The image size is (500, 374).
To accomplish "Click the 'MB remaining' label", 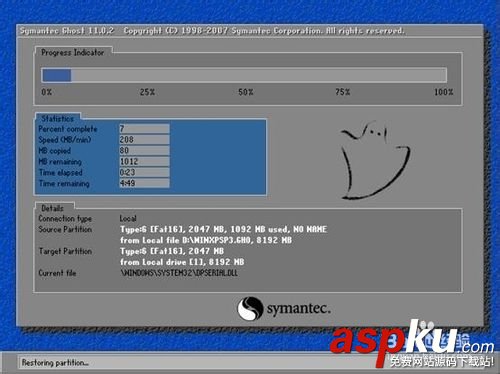I will tap(60, 162).
